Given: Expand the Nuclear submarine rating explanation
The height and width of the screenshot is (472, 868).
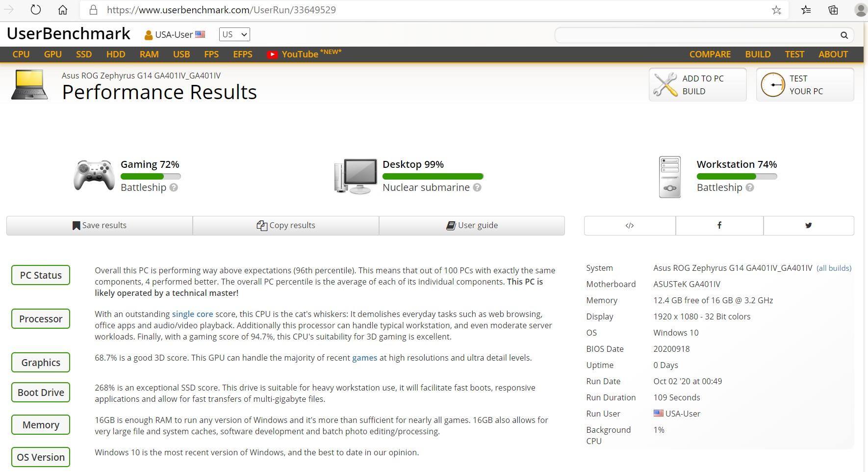Looking at the screenshot, I should click(x=476, y=187).
